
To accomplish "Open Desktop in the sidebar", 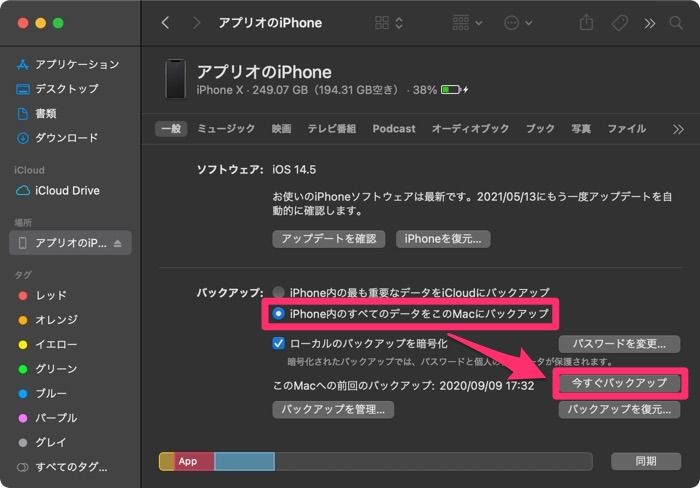I will click(57, 89).
